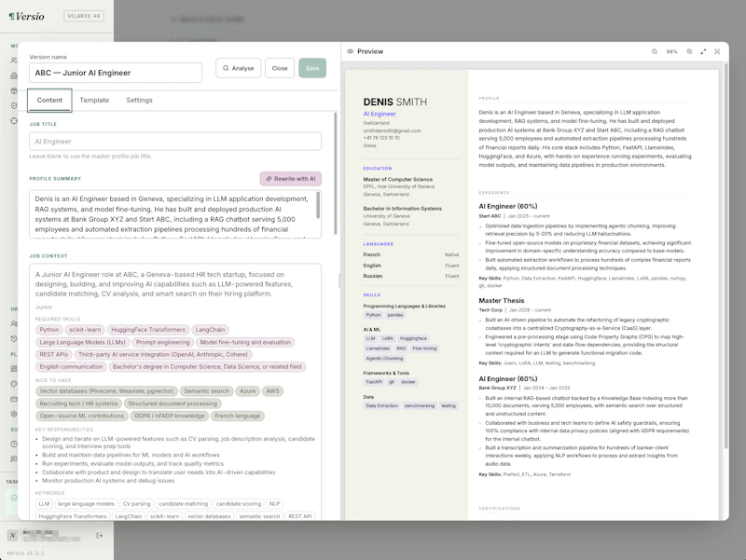The height and width of the screenshot is (560, 746).
Task: Click the VELARIO AG workspace badge
Action: (84, 16)
